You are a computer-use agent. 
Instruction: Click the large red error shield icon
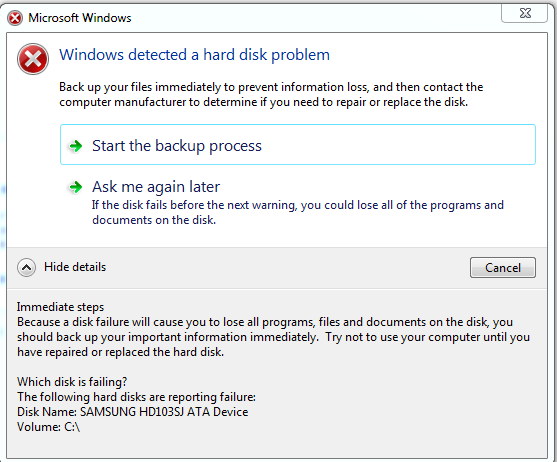(x=33, y=59)
